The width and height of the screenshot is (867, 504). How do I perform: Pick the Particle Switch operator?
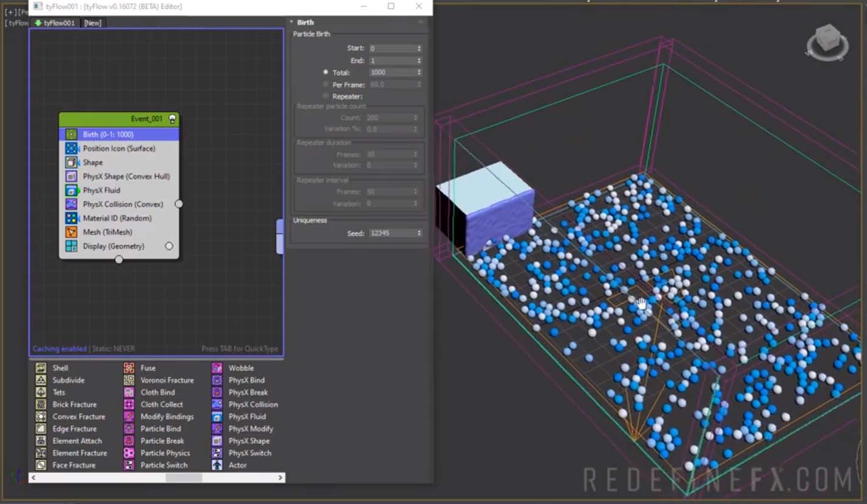pos(155,465)
